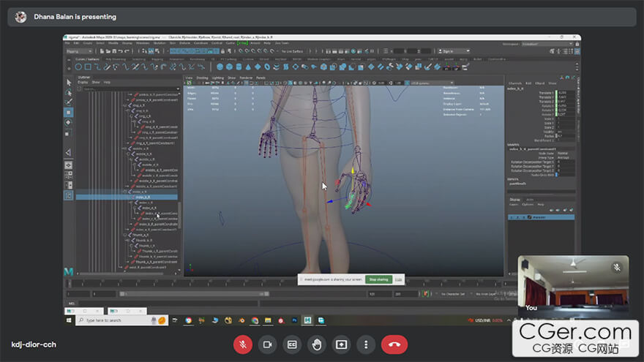Viewport: 644px width, 362px height.
Task: Click the Open Scene folder icon
Action: pyautogui.click(x=108, y=51)
